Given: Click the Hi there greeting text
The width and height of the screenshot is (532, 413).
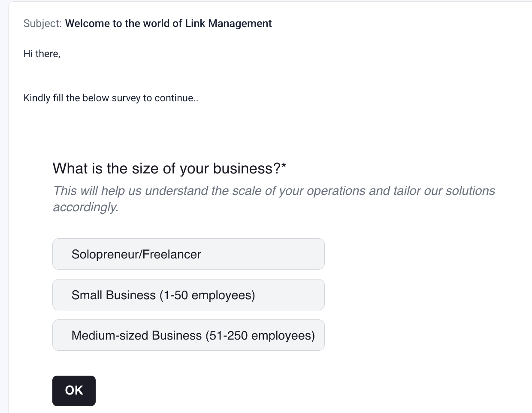Looking at the screenshot, I should point(42,53).
